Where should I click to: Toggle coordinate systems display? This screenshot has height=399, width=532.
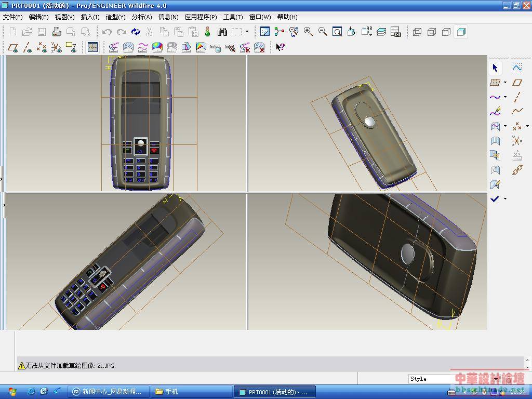click(56, 47)
